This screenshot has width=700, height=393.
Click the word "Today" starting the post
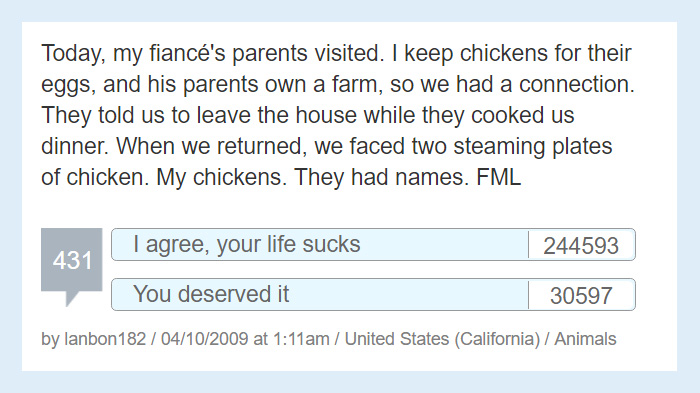(x=74, y=54)
